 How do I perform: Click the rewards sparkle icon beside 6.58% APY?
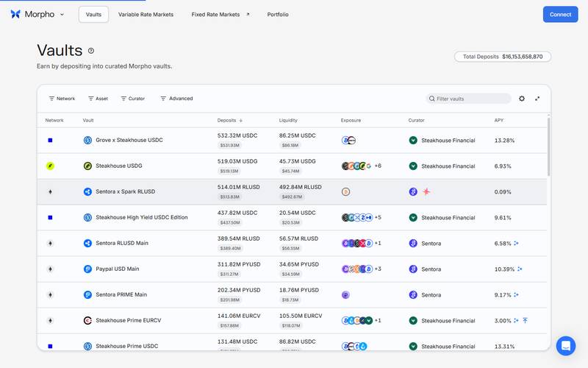coord(517,244)
